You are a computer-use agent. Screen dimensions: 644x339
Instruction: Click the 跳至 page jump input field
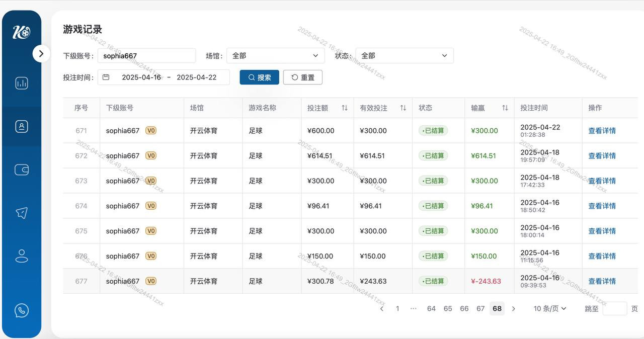[x=615, y=308]
